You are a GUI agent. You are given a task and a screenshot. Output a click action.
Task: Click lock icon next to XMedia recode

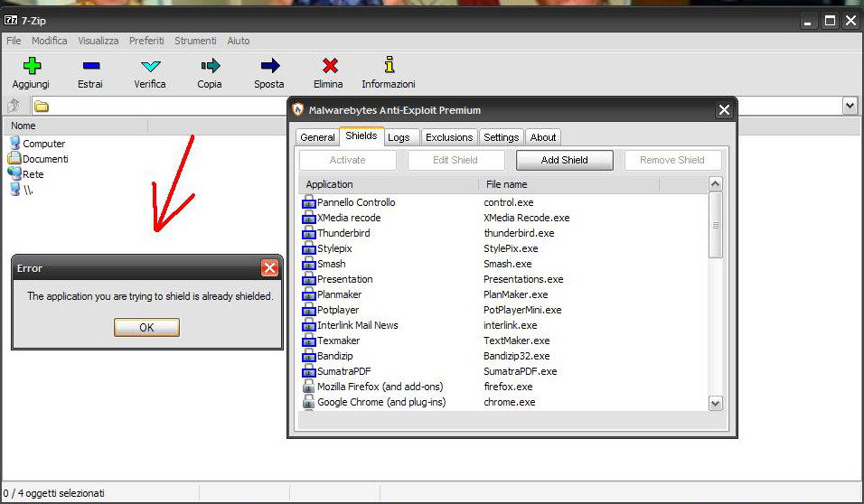click(308, 218)
